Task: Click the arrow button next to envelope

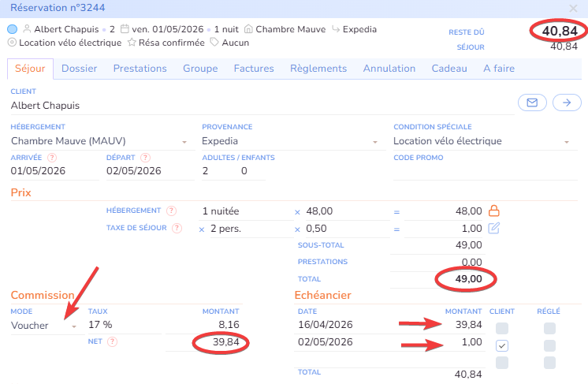Action: tap(565, 103)
